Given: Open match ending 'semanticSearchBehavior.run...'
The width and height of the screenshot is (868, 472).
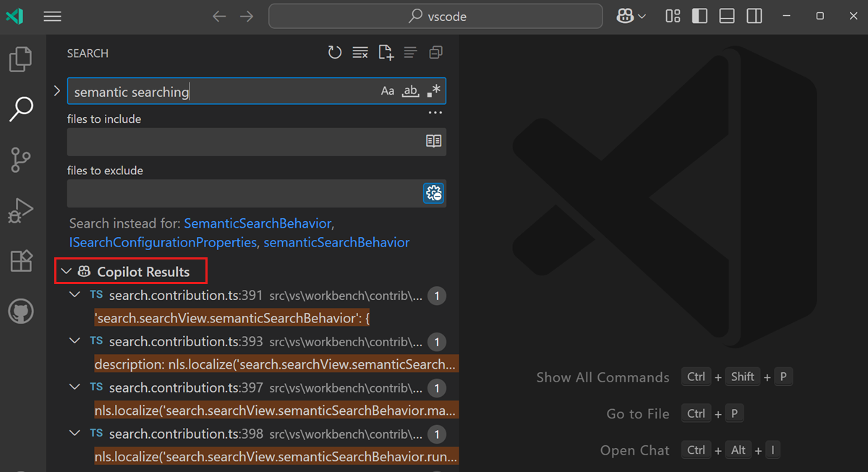Looking at the screenshot, I should point(276,457).
